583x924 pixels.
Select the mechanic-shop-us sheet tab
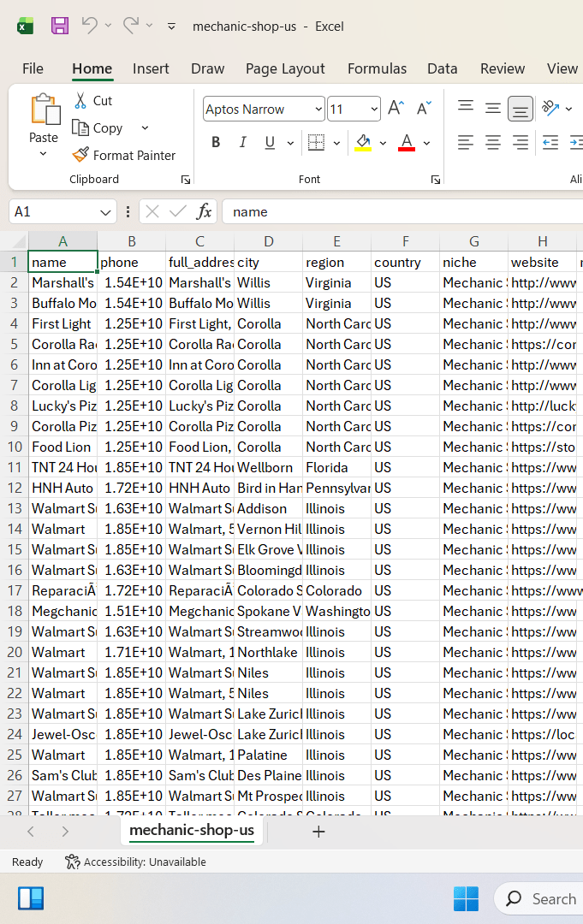[192, 830]
